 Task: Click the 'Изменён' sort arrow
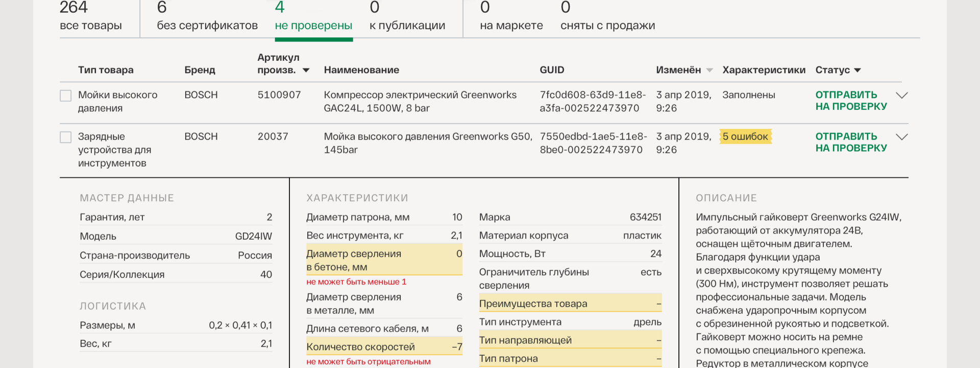(x=709, y=71)
